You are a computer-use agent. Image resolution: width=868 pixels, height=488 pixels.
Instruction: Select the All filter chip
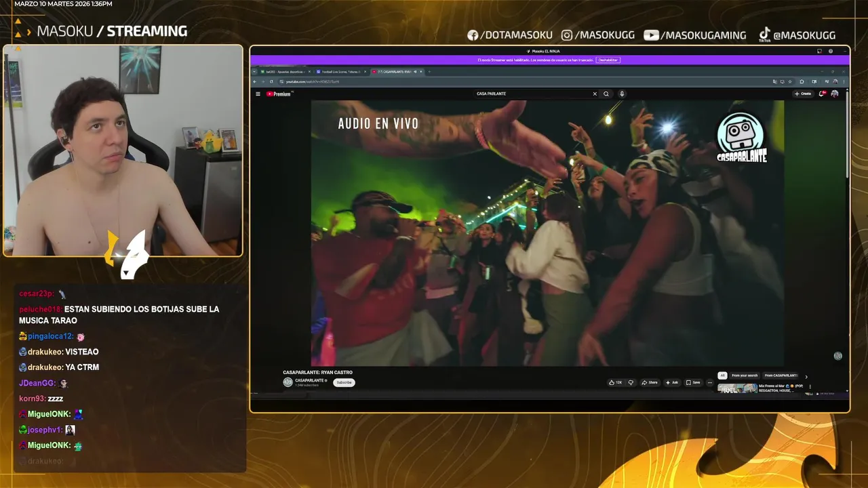click(x=722, y=375)
